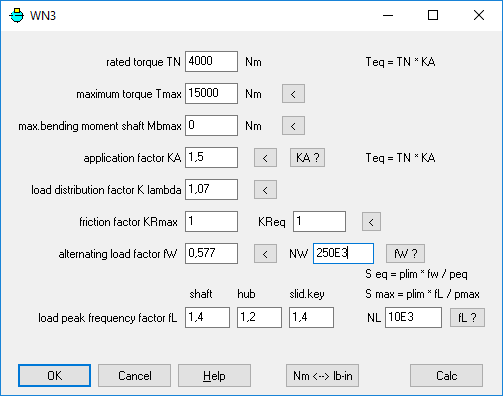
Task: Click the '<' button beside application factor KA
Action: [265, 158]
